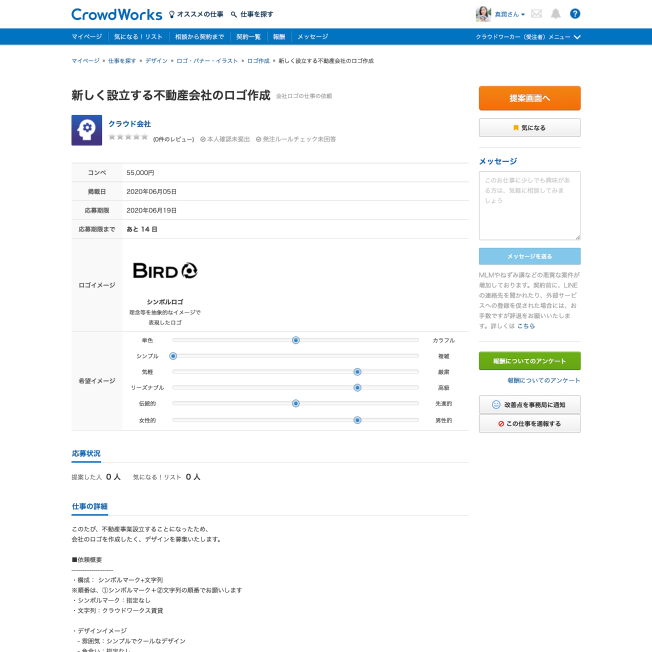Click the blue help question mark icon
This screenshot has width=652, height=652.
[575, 14]
